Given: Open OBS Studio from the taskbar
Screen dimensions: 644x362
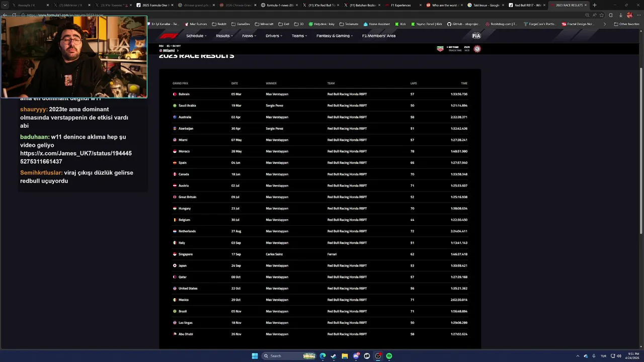Looking at the screenshot, I should (x=378, y=356).
